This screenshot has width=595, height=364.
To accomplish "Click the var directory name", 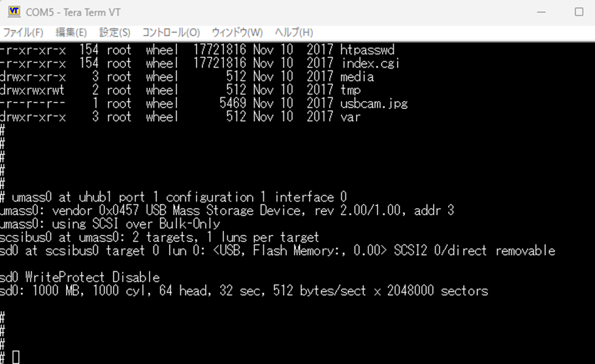I will tap(351, 117).
